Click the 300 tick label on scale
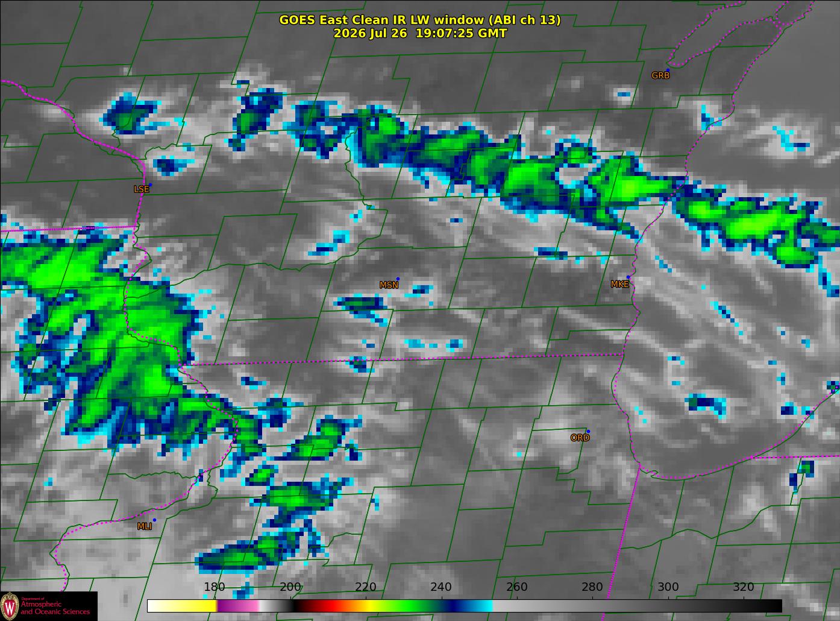The image size is (840, 621). (x=668, y=587)
